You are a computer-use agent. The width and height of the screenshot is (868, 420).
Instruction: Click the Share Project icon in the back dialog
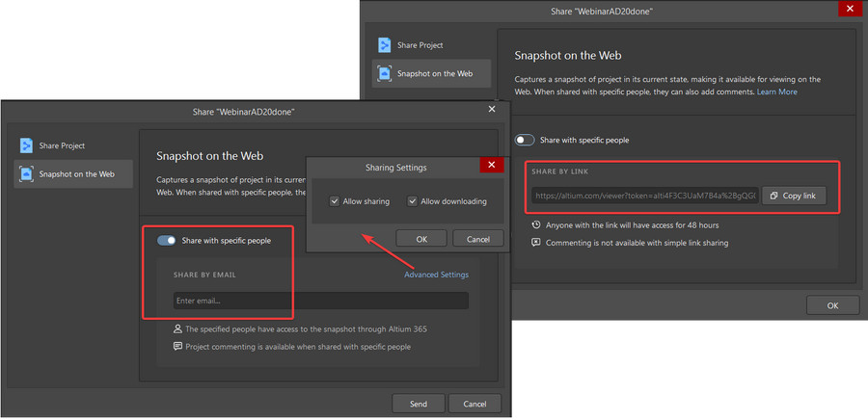tap(384, 45)
